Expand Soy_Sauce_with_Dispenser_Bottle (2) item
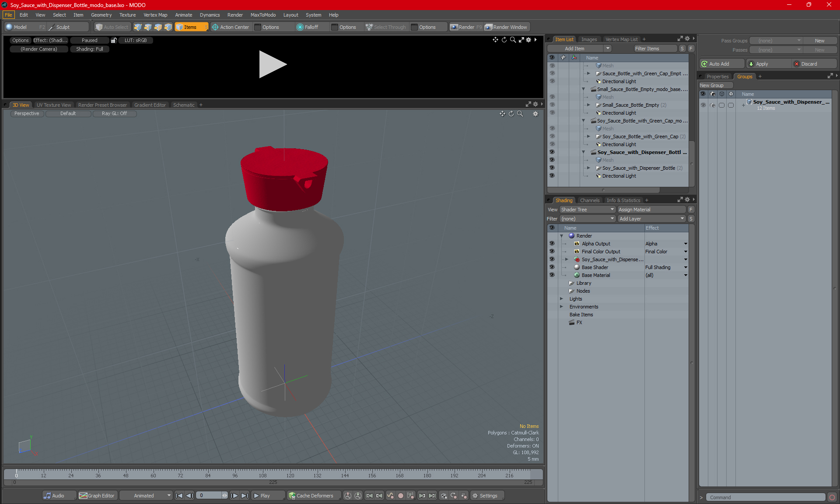The height and width of the screenshot is (504, 840). (x=588, y=168)
